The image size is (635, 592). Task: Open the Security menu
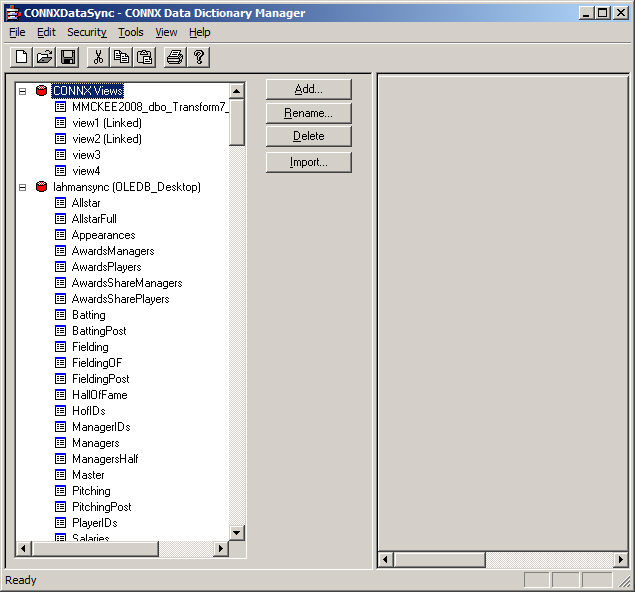coord(87,32)
